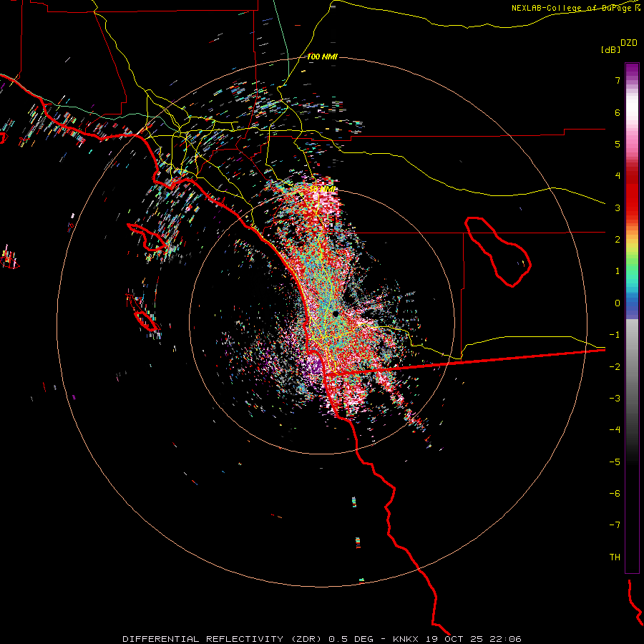The height and width of the screenshot is (644, 644).
Task: Click the -1 value on the dB scale
Action: (615, 335)
